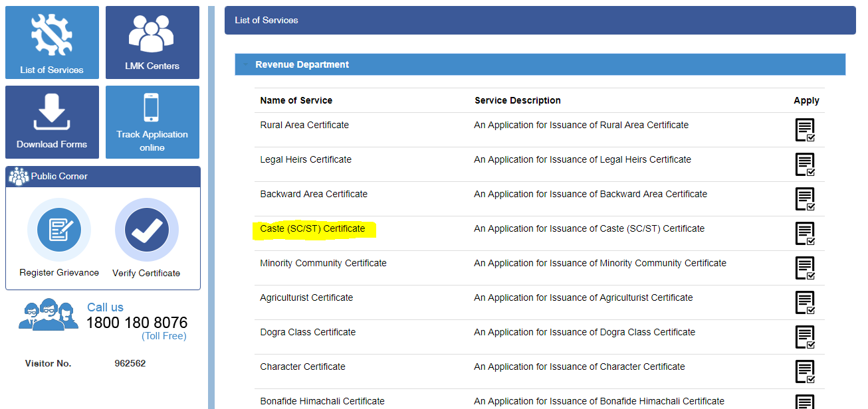Click Apply icon for Character Certificate
This screenshot has width=868, height=409.
806,371
